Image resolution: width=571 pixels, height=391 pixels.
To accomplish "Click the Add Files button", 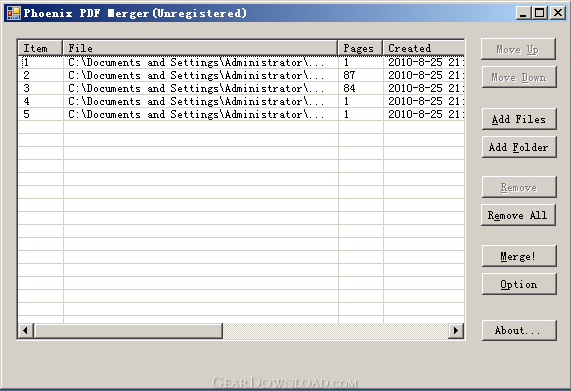I will coord(519,119).
